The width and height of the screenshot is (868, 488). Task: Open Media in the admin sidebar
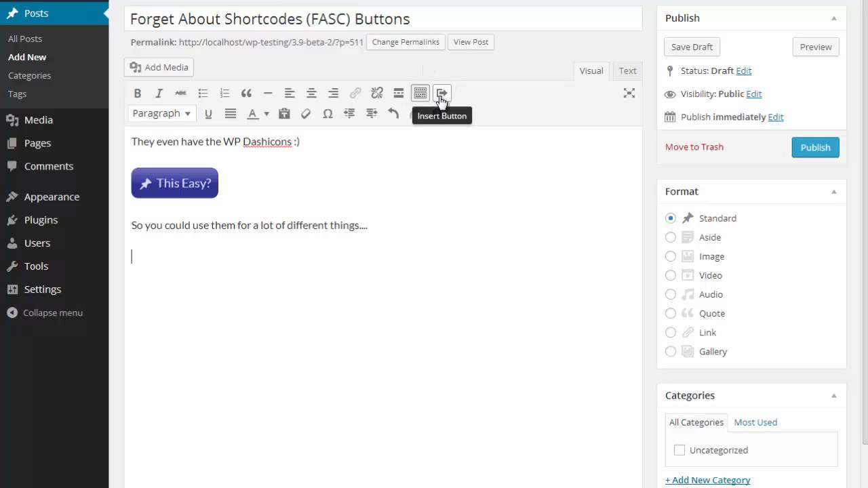pyautogui.click(x=38, y=119)
